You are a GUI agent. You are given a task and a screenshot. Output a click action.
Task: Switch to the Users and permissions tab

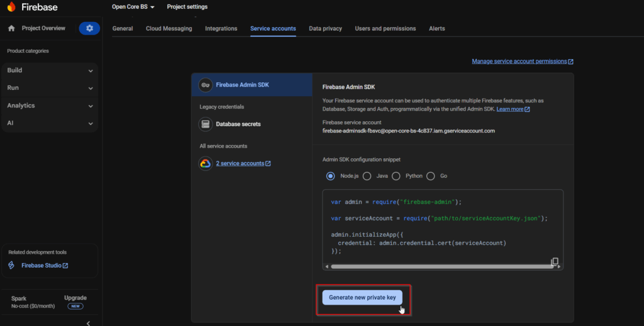coord(385,28)
